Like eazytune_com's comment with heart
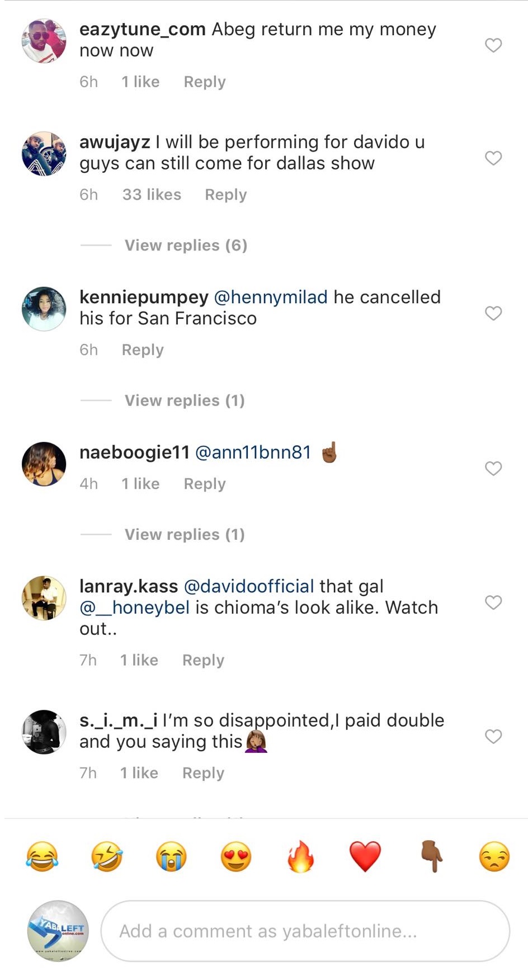Screen dimensions: 528x980 (x=493, y=45)
